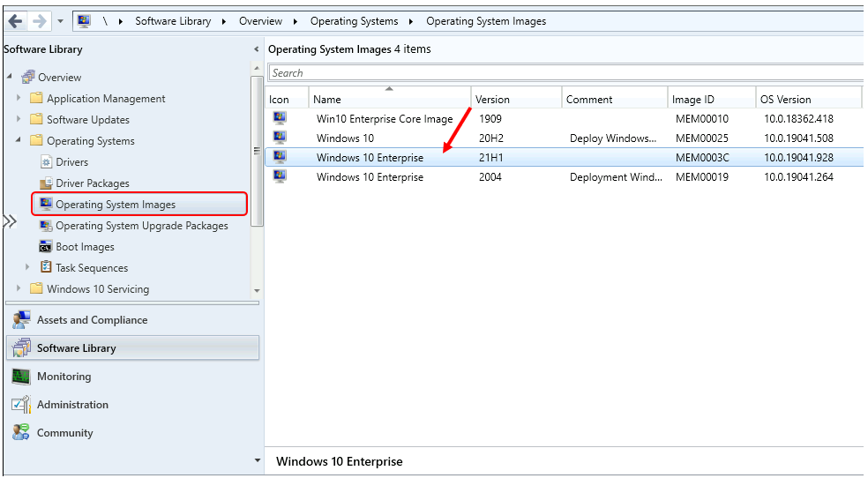Expand the Application Management folder
This screenshot has height=478, width=868.
(x=19, y=97)
